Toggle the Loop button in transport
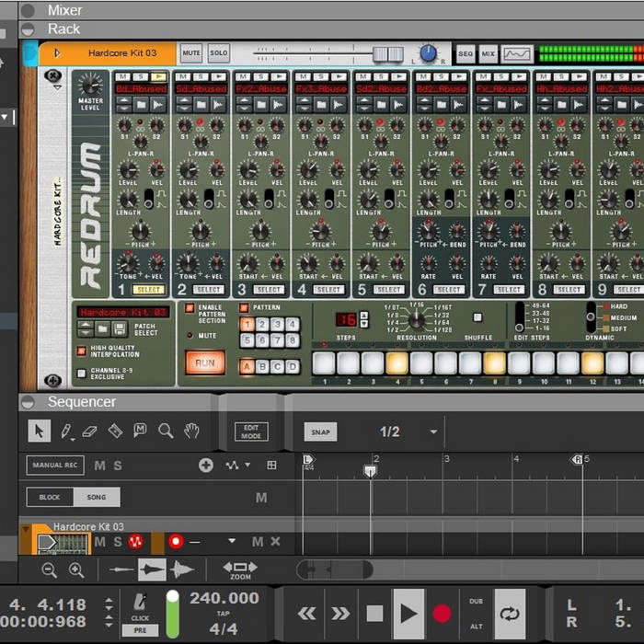The image size is (644, 644). tap(509, 614)
